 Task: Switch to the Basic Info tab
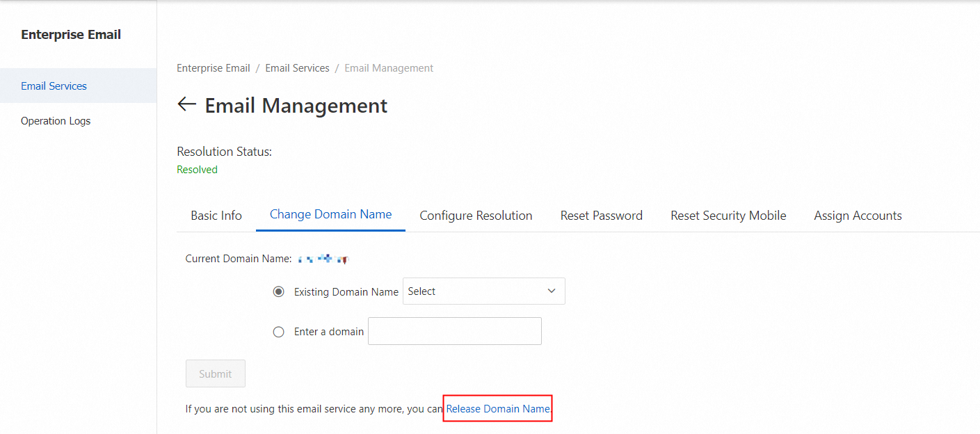coord(216,216)
